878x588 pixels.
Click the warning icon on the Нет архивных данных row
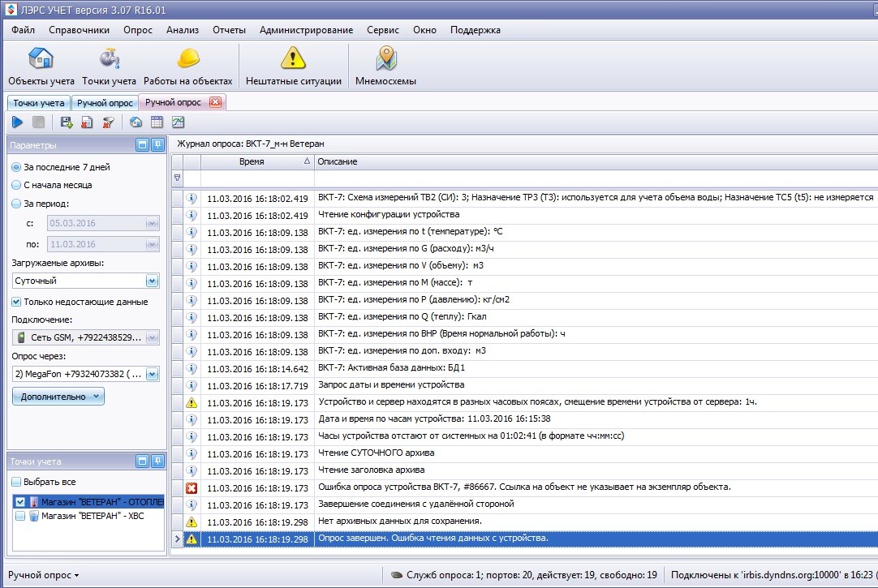192,522
